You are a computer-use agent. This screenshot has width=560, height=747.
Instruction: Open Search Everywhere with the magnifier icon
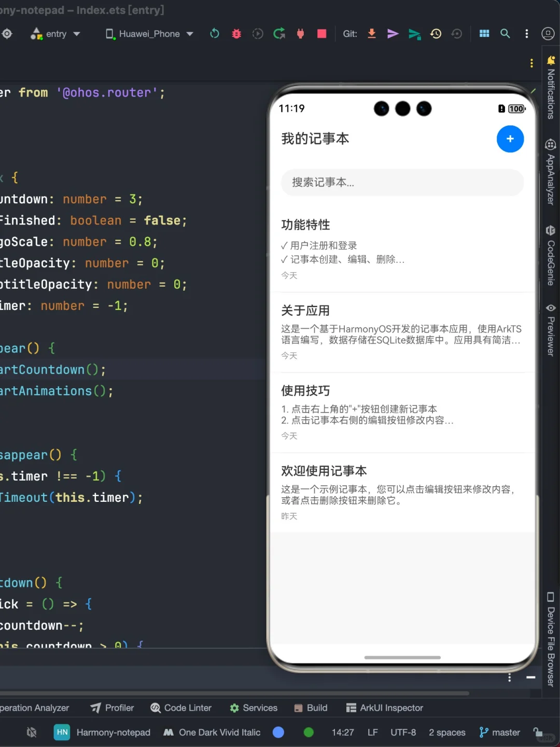[x=505, y=33]
